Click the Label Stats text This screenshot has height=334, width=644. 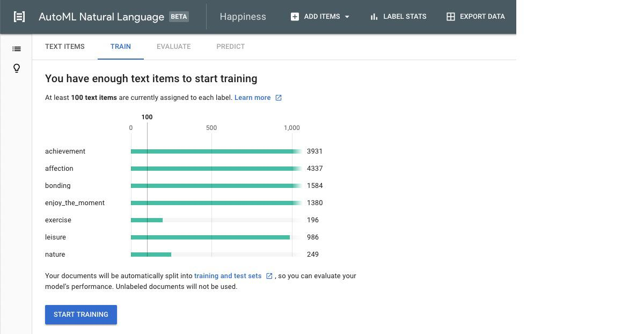pyautogui.click(x=405, y=17)
